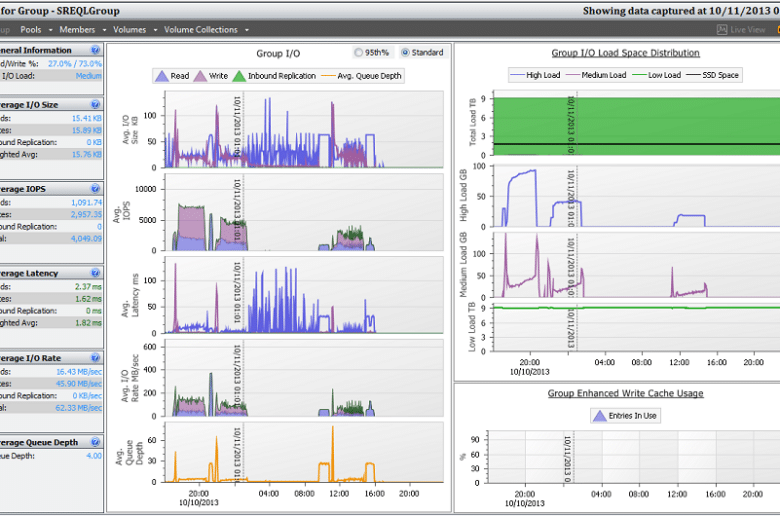780x516 pixels.
Task: Open help for Average I/O Size panel
Action: (x=96, y=104)
